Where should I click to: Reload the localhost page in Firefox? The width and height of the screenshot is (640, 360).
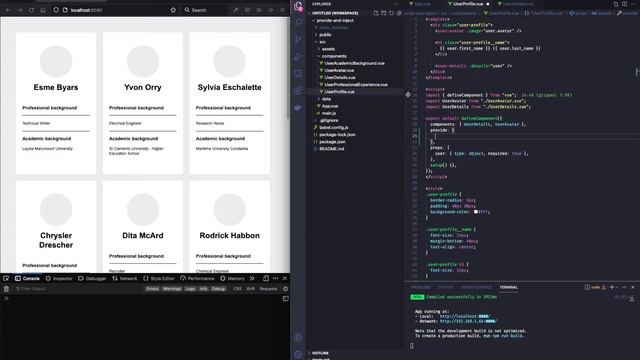click(x=31, y=10)
